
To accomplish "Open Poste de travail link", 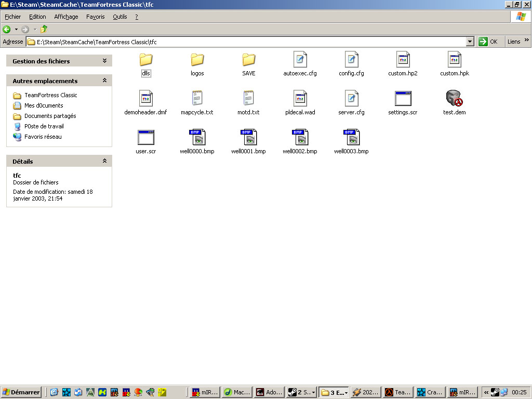I will click(x=38, y=126).
